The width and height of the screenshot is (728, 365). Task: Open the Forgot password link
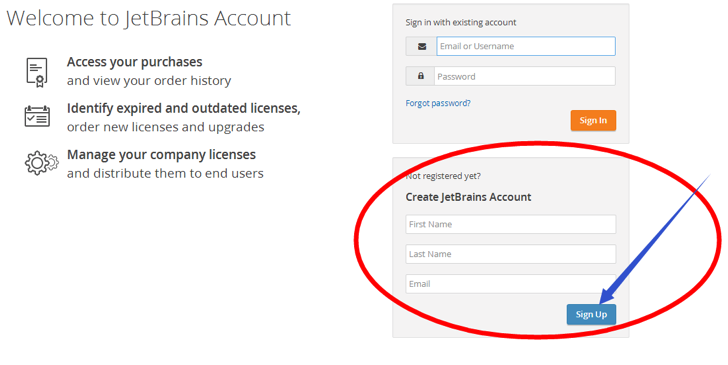pyautogui.click(x=438, y=103)
